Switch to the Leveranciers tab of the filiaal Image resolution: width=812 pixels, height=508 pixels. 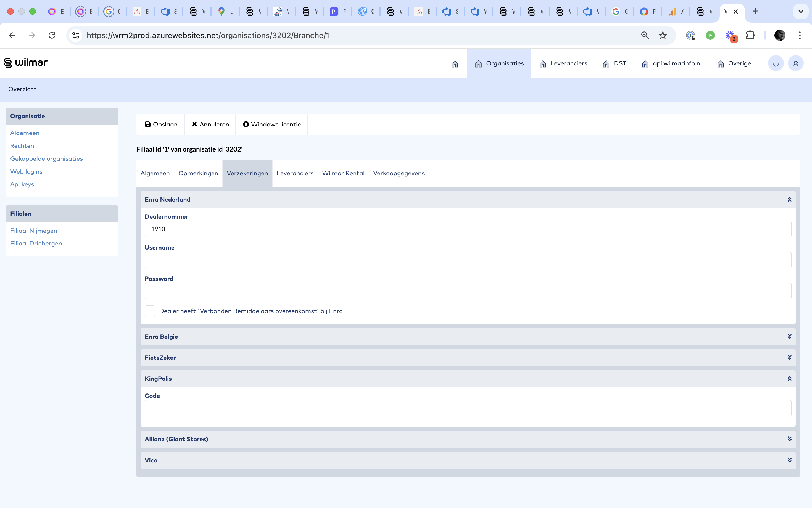pyautogui.click(x=295, y=173)
